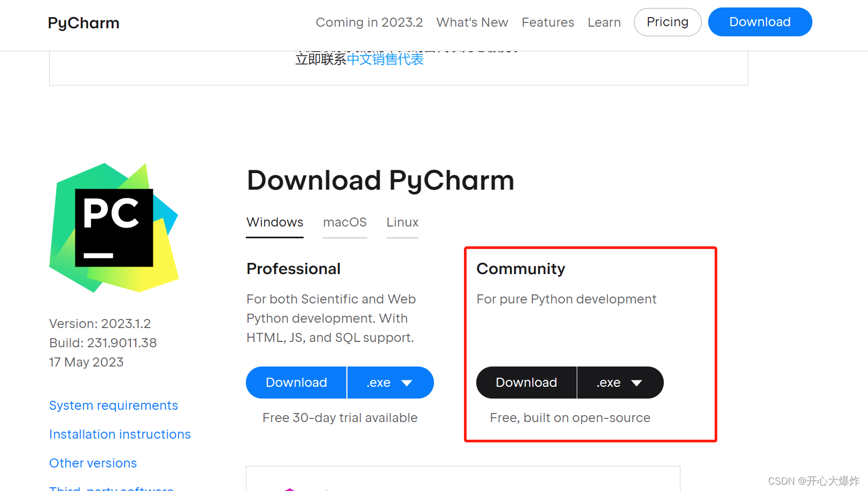Switch to the macOS download tab
Image resolution: width=868 pixels, height=491 pixels.
coord(345,222)
